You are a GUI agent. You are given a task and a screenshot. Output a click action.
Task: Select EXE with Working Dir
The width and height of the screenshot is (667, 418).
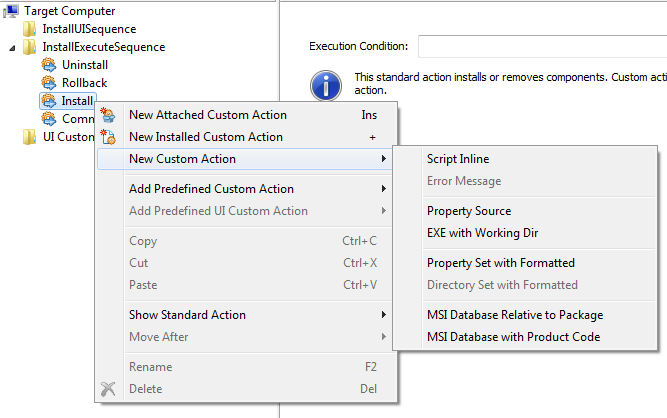click(x=482, y=233)
